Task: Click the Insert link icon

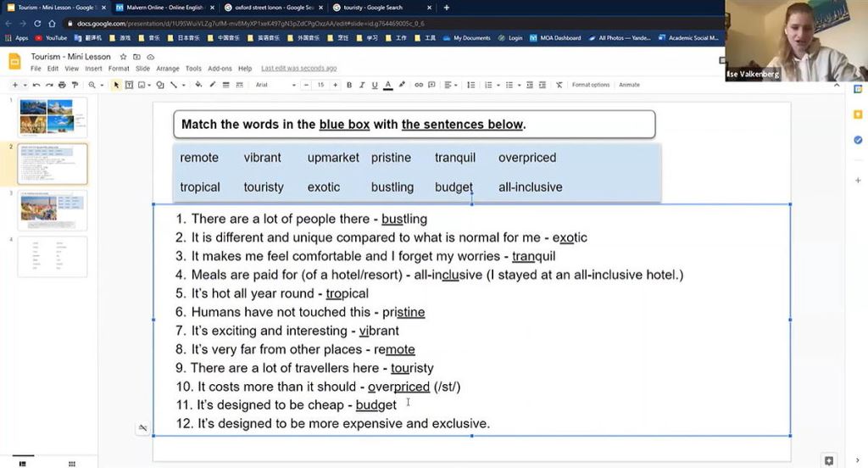Action: (x=419, y=85)
